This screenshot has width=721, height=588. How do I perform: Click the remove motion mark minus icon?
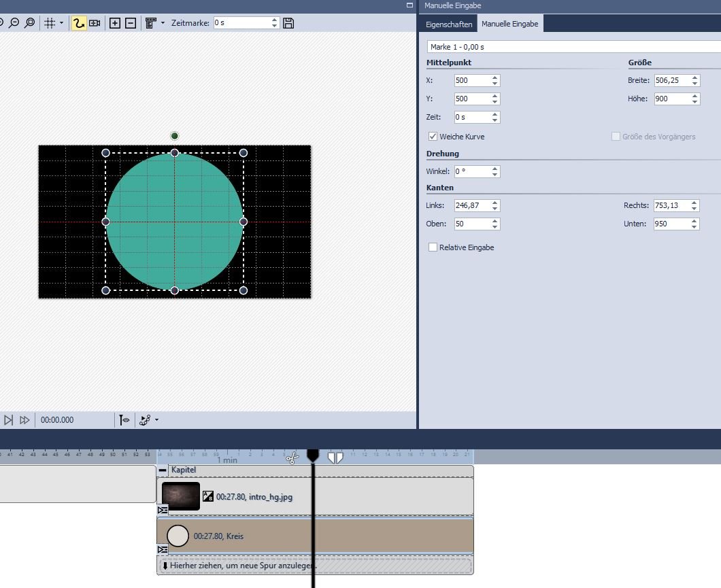(131, 23)
